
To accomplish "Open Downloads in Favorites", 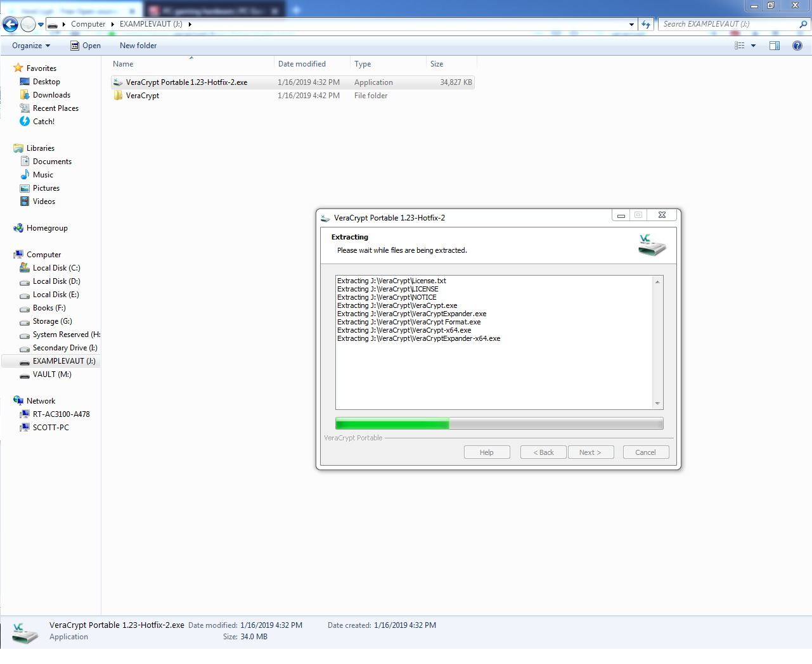I will point(51,95).
